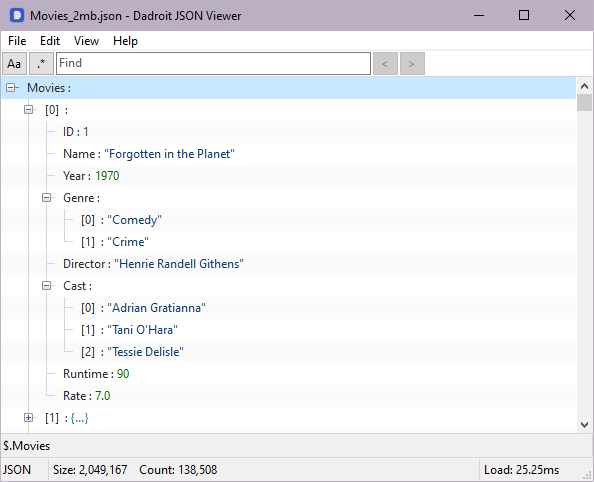Open the File menu
Image resolution: width=594 pixels, height=482 pixels.
[x=17, y=41]
